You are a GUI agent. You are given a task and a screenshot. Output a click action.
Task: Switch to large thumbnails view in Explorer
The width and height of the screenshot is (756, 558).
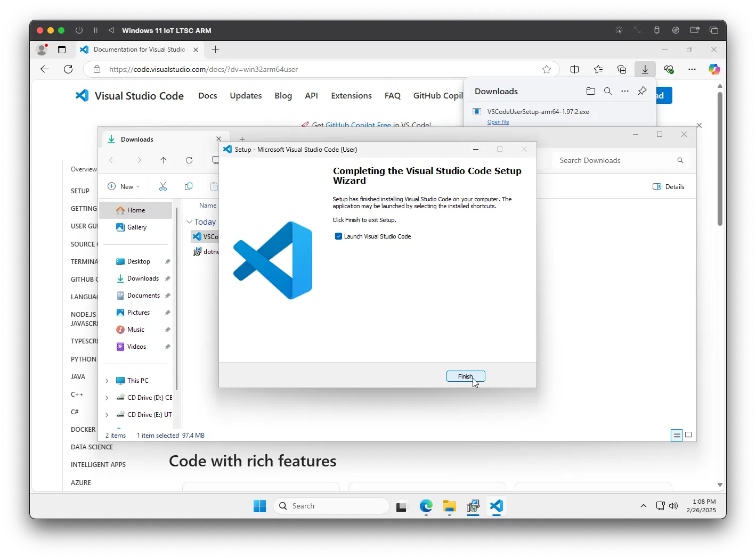688,436
